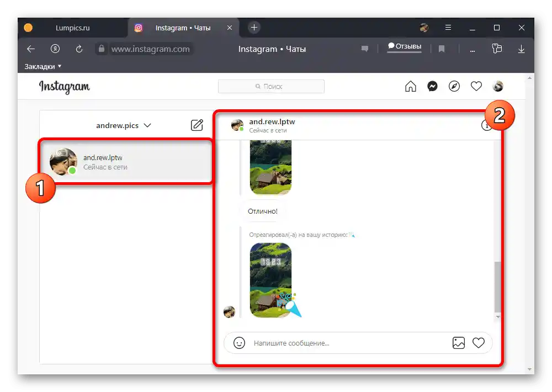Open Отзывы reviews button
552x392 pixels.
tap(405, 46)
